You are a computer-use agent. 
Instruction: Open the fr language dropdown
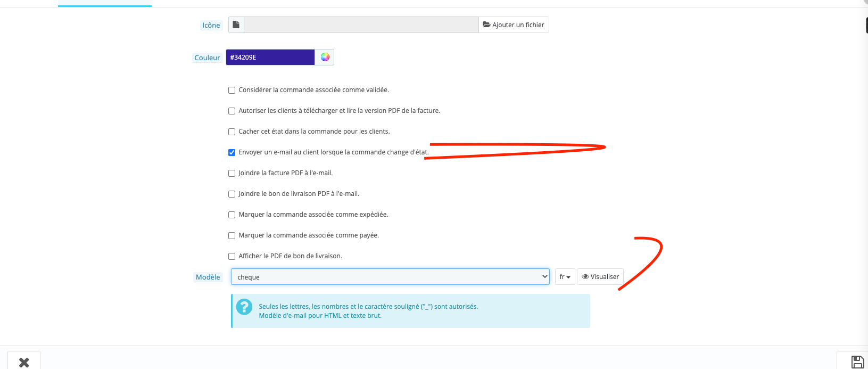pos(565,277)
